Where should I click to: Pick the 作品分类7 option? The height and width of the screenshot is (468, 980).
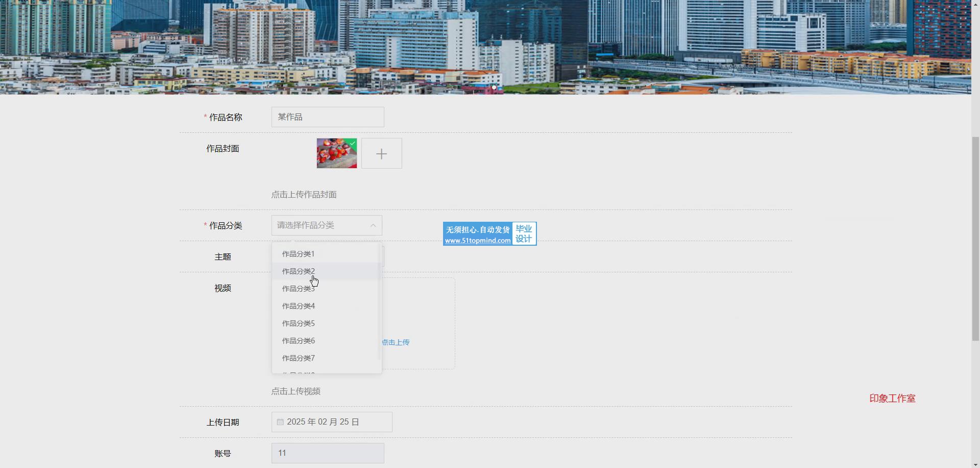point(299,358)
